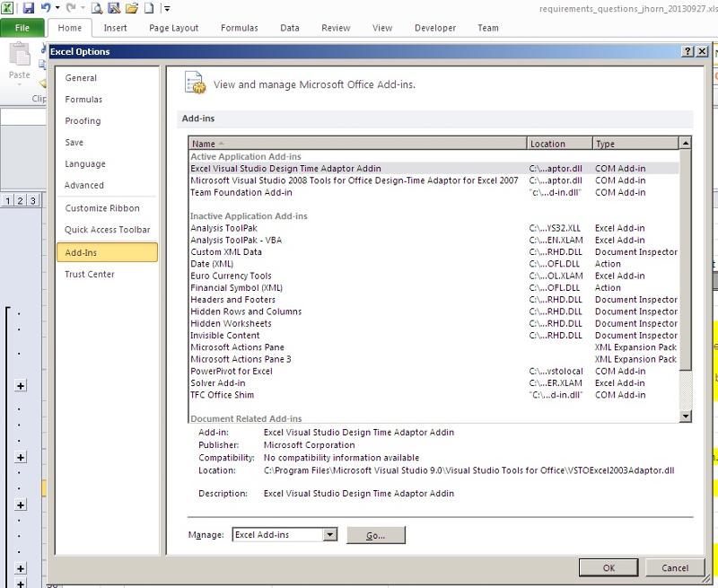Select the 'TFC Office Shim' row
718x588 pixels.
(x=433, y=395)
